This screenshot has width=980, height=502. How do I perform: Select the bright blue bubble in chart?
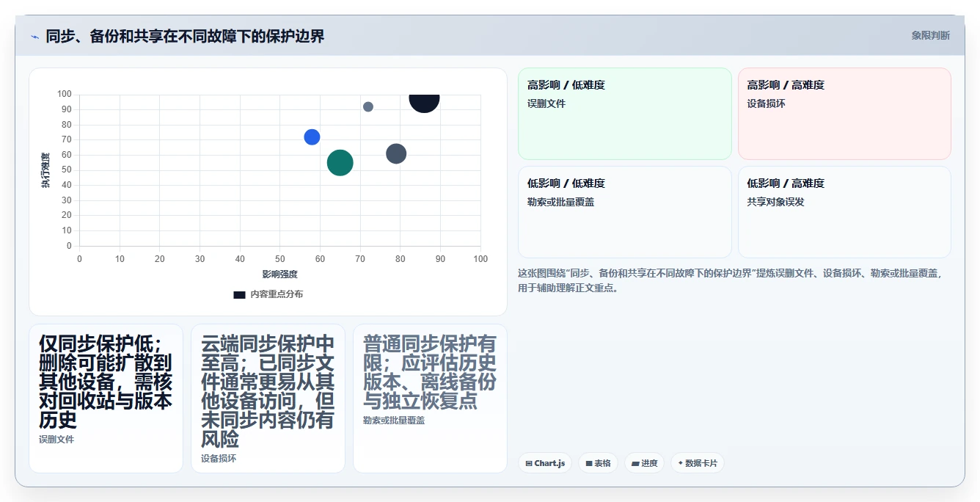[312, 137]
